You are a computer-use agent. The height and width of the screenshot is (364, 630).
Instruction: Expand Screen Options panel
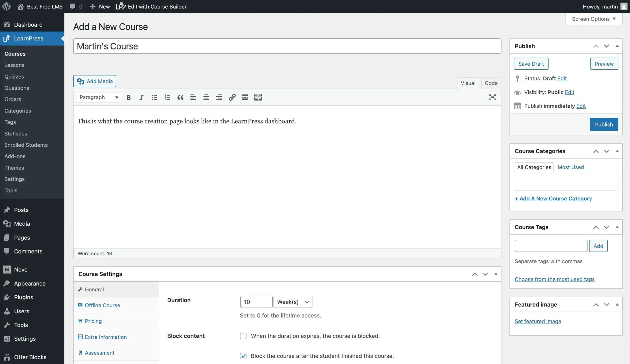coord(594,19)
